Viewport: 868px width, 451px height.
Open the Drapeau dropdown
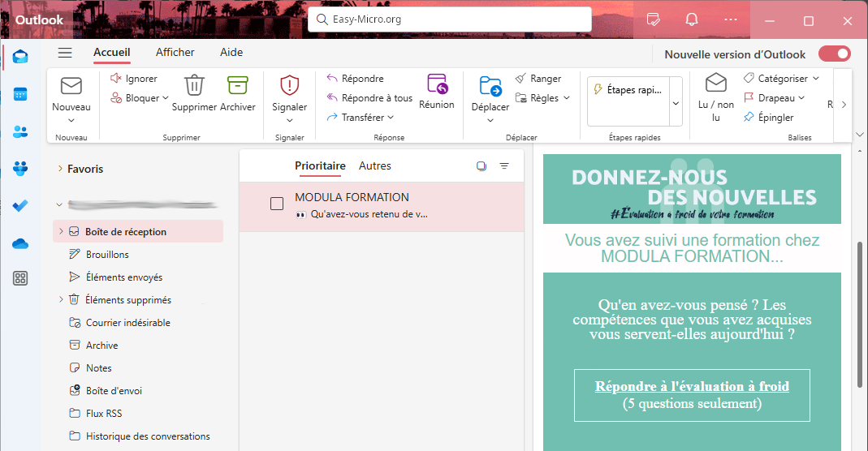point(801,98)
